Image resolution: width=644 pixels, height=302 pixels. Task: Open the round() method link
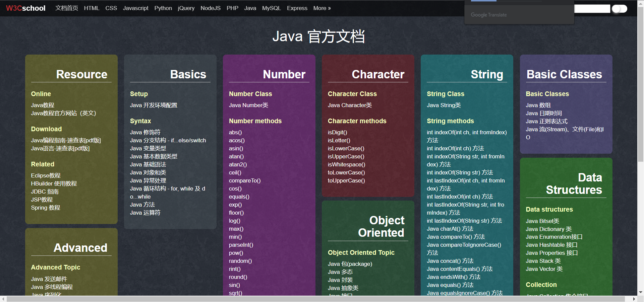point(238,277)
